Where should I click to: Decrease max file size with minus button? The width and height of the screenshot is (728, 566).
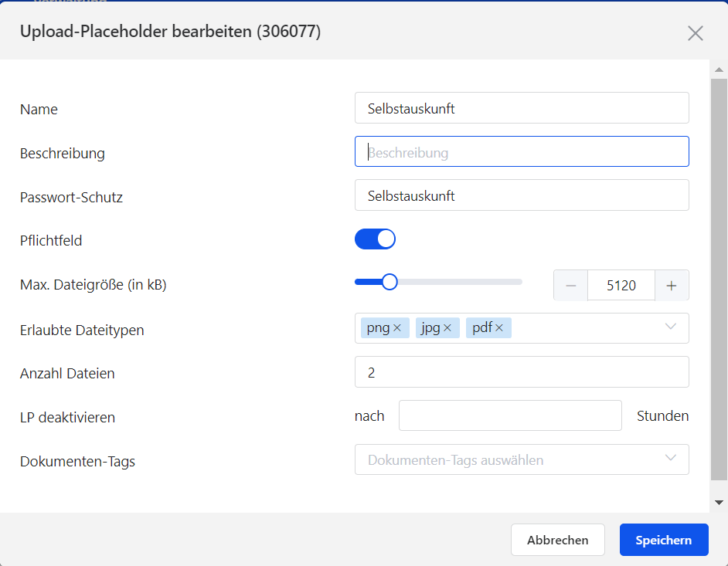coord(571,286)
